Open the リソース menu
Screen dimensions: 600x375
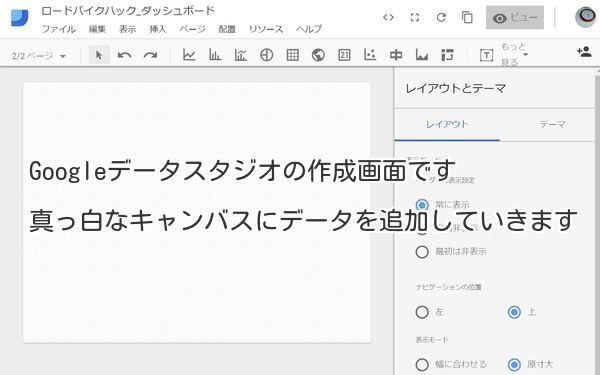tap(266, 29)
